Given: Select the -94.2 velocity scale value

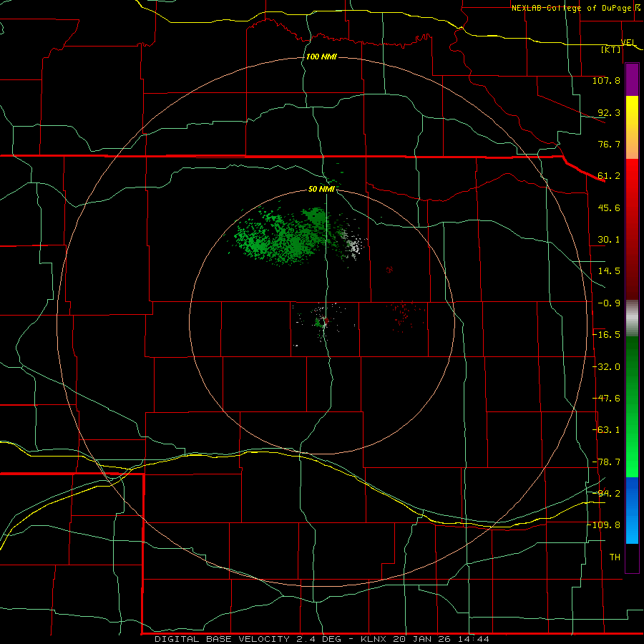Looking at the screenshot, I should pos(606,494).
